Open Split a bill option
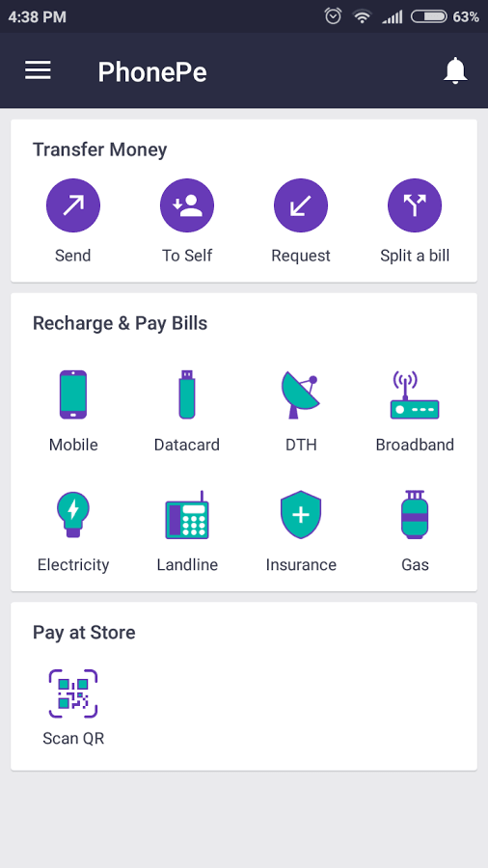488x868 pixels. [x=415, y=205]
